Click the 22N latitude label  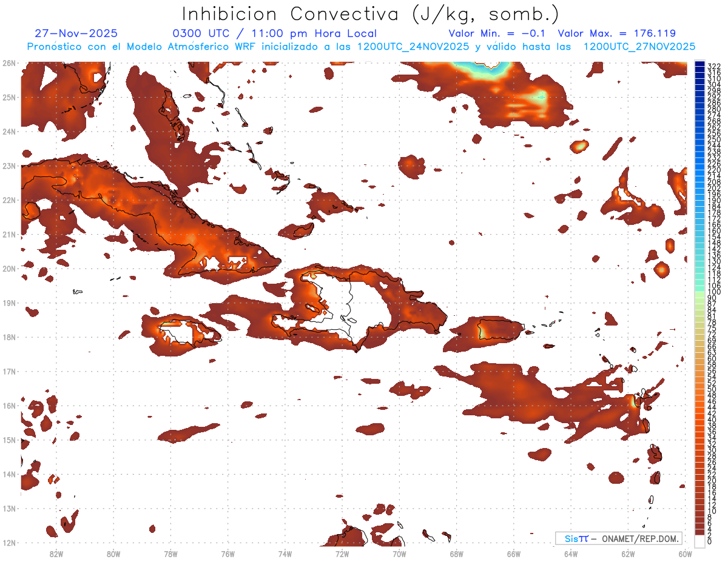click(9, 200)
